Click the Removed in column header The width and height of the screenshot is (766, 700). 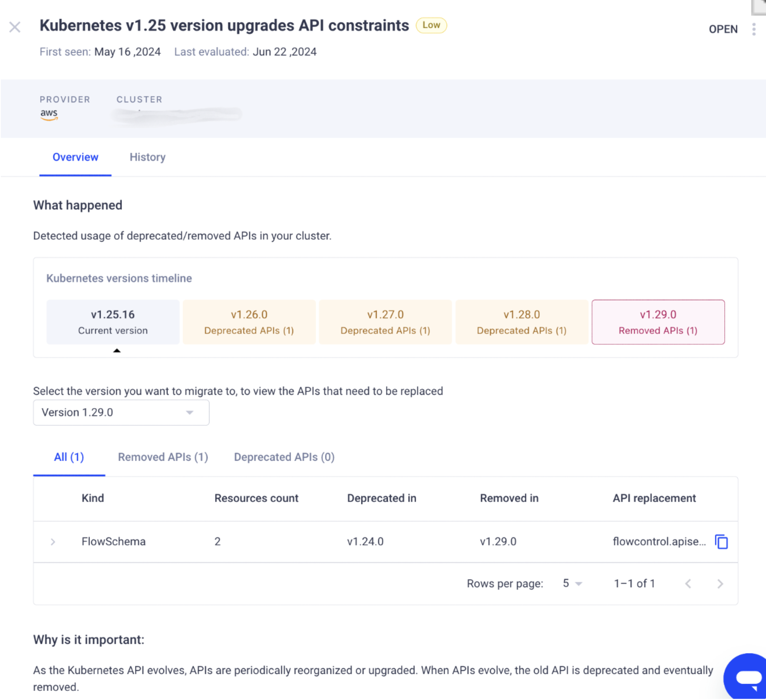pos(509,498)
